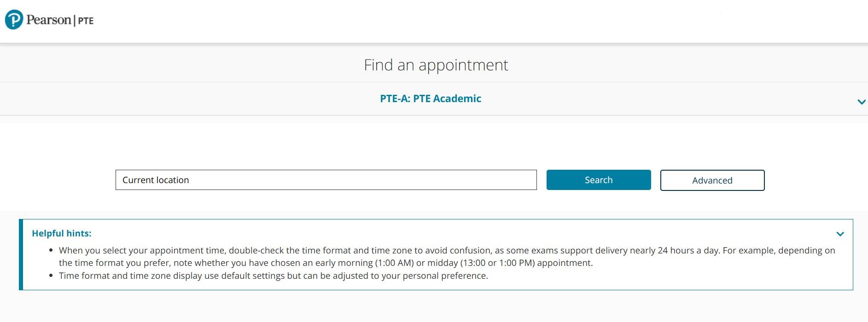Click the Helpful hints heading
The height and width of the screenshot is (322, 868).
62,233
